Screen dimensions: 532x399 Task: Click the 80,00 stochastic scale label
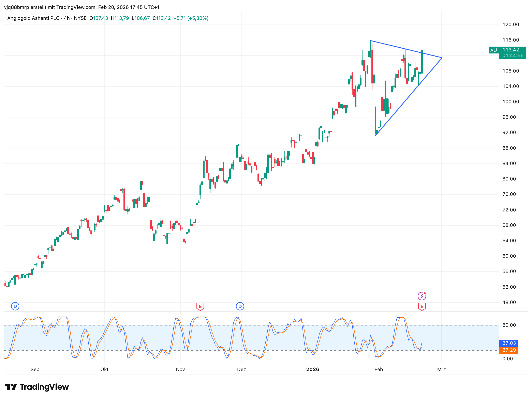coord(509,325)
